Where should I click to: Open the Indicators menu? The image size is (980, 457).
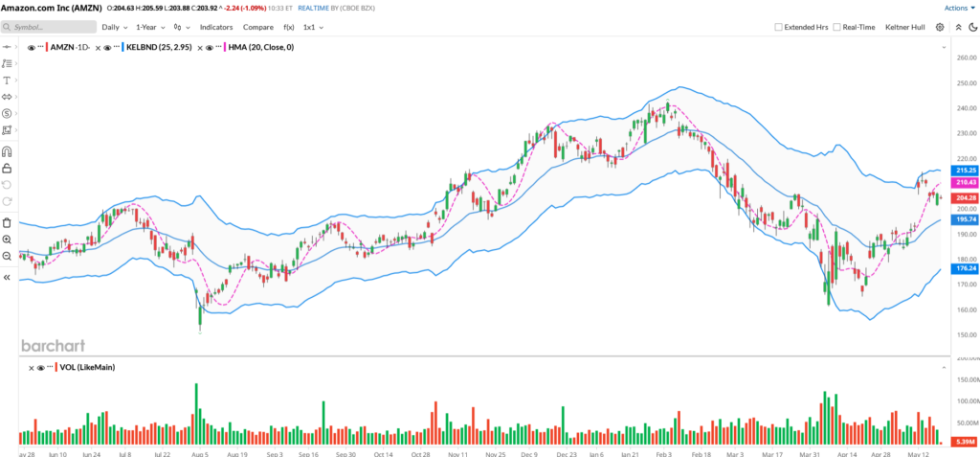215,27
